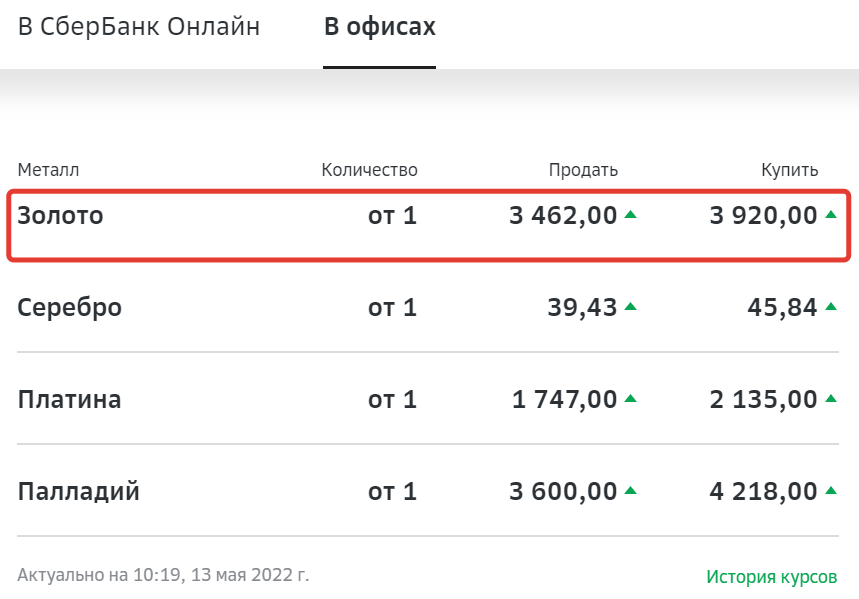Click green up arrow beside gold buy price
Image resolution: width=859 pixels, height=599 pixels.
point(830,214)
